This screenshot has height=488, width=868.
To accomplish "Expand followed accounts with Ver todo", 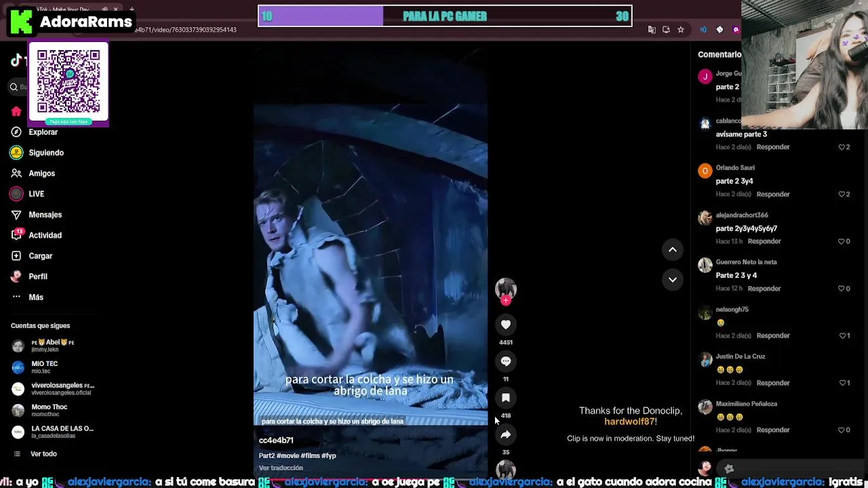I will pyautogui.click(x=43, y=454).
